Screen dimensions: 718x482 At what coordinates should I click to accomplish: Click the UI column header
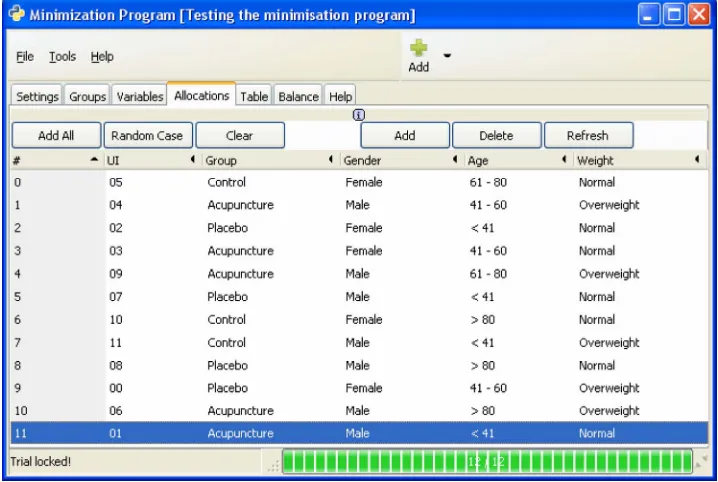point(152,160)
